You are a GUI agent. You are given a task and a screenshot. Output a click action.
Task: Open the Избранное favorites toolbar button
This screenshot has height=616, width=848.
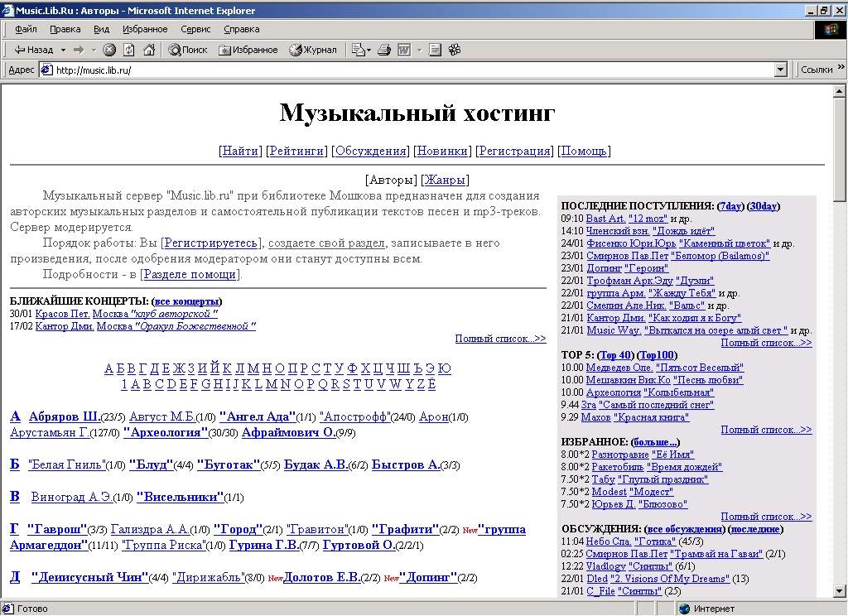tap(248, 50)
